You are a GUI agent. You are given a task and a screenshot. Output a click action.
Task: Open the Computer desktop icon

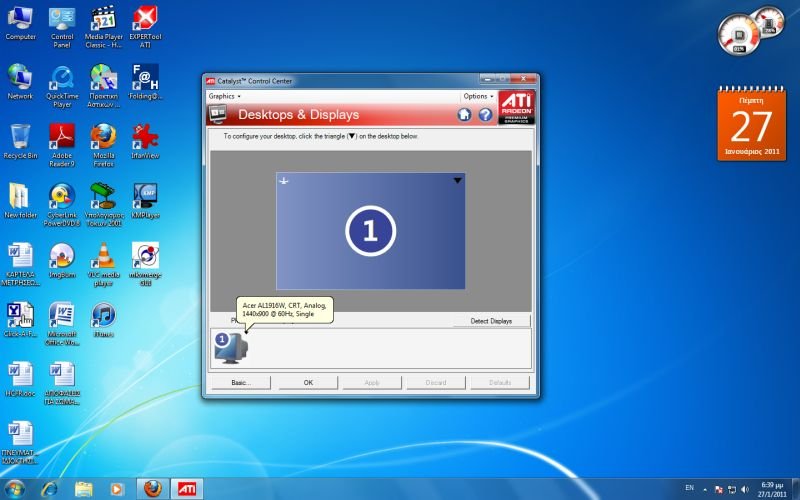click(x=20, y=23)
